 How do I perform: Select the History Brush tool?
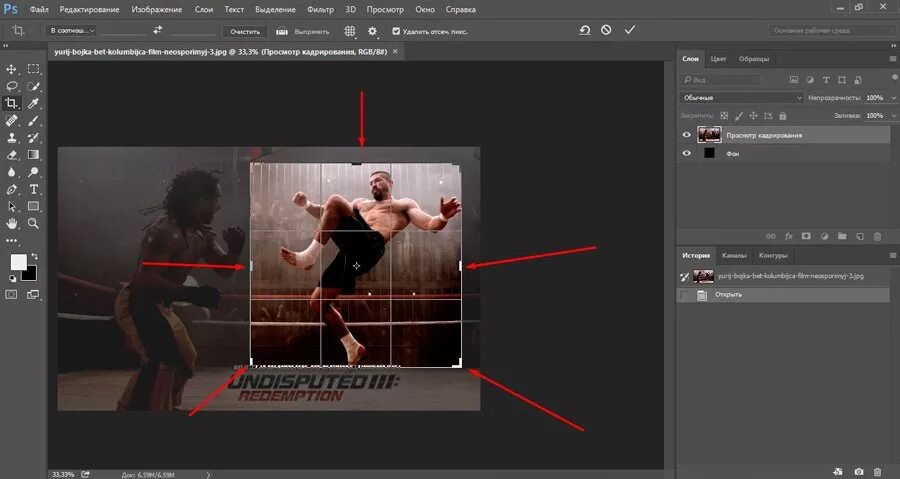click(x=33, y=138)
